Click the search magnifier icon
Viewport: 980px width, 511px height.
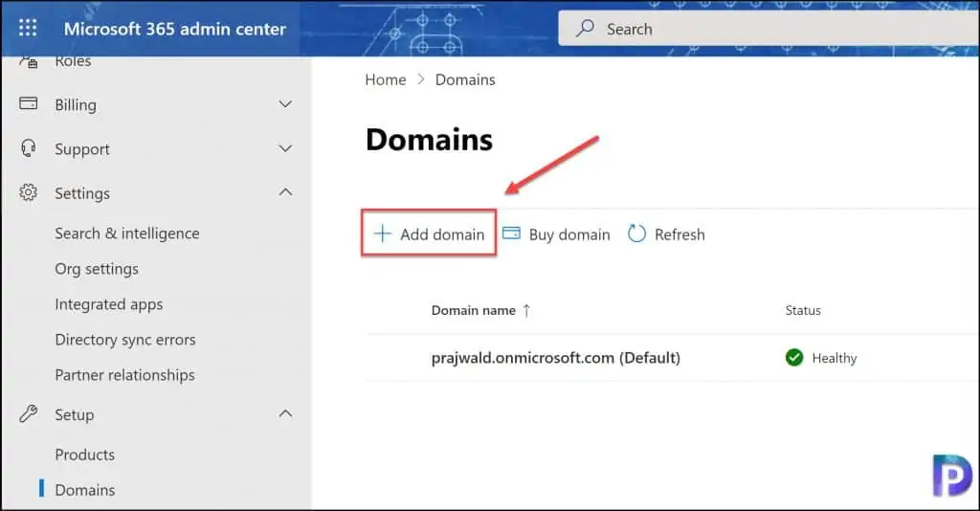585,28
